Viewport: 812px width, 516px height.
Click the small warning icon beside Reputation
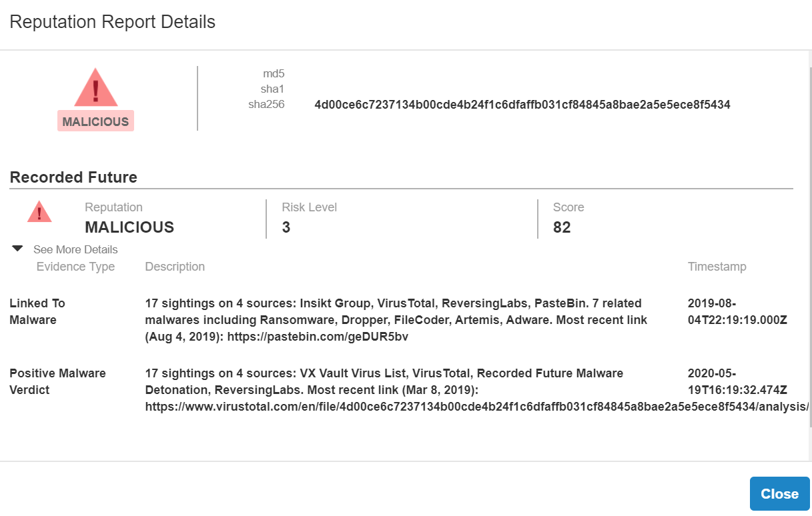39,211
